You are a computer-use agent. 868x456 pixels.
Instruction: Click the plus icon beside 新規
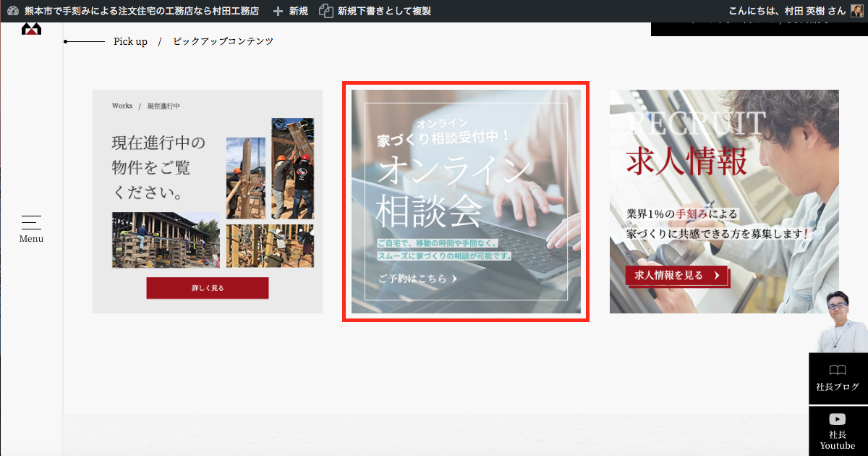(x=278, y=11)
